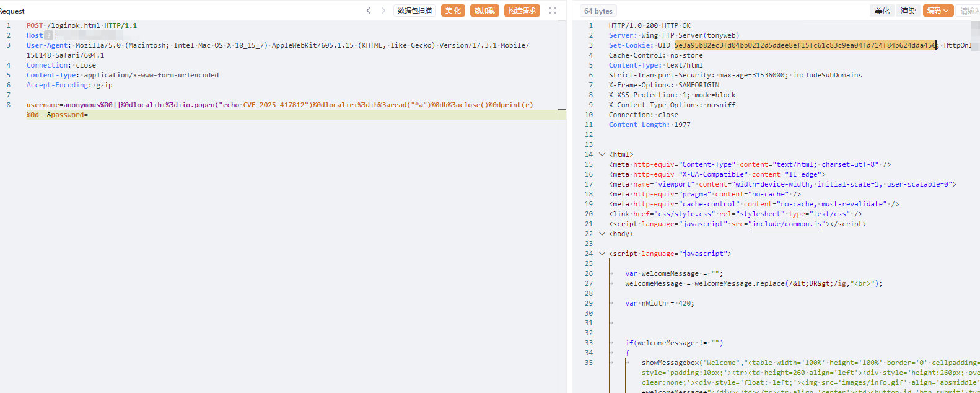Click the User-Agent header line
Image resolution: width=980 pixels, height=393 pixels.
point(278,50)
